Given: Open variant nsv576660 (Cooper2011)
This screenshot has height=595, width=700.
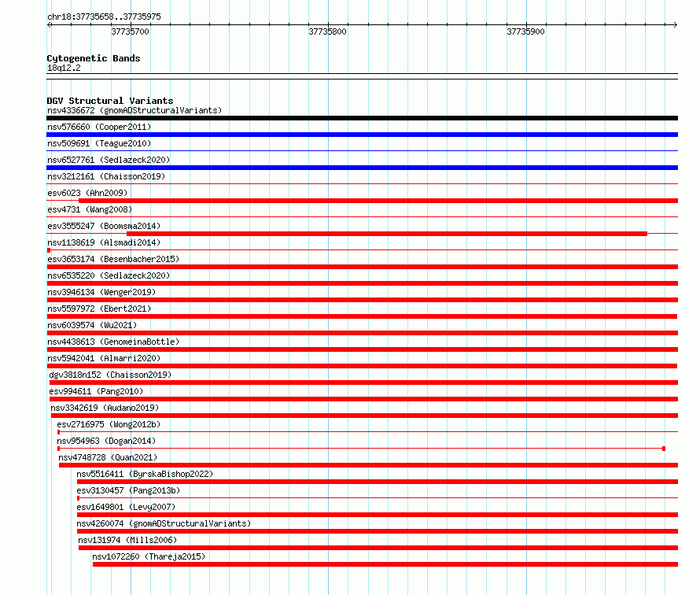Looking at the screenshot, I should pyautogui.click(x=99, y=127).
